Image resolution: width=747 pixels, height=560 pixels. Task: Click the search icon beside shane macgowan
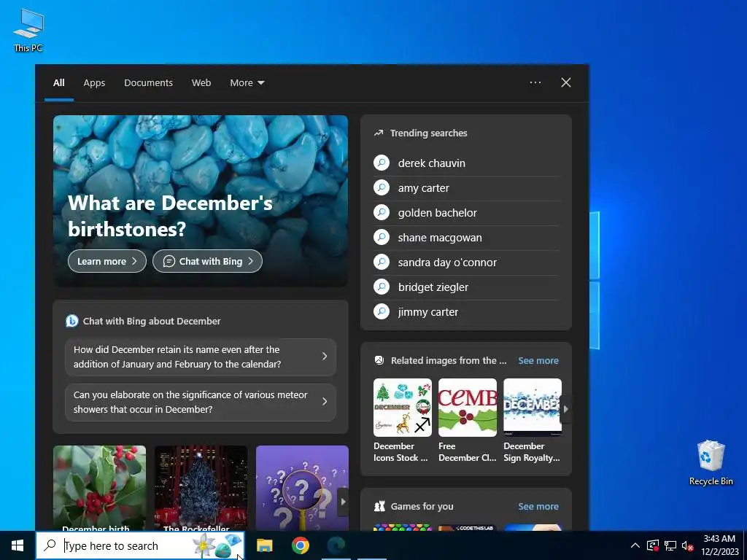[x=382, y=237]
